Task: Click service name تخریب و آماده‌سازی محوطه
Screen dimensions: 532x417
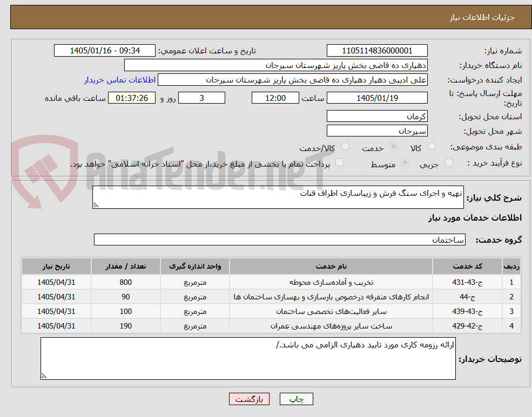Action: tap(331, 282)
